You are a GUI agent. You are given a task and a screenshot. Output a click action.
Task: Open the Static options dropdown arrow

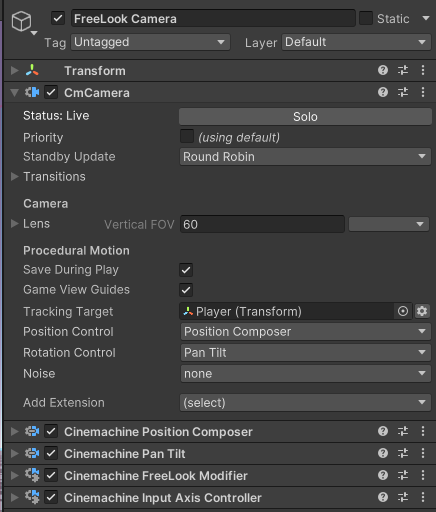426,18
